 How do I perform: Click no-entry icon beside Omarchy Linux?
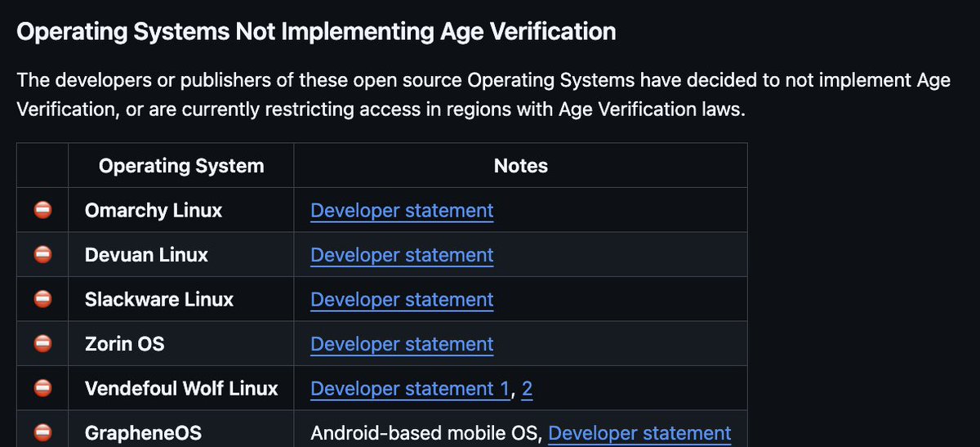pyautogui.click(x=42, y=210)
